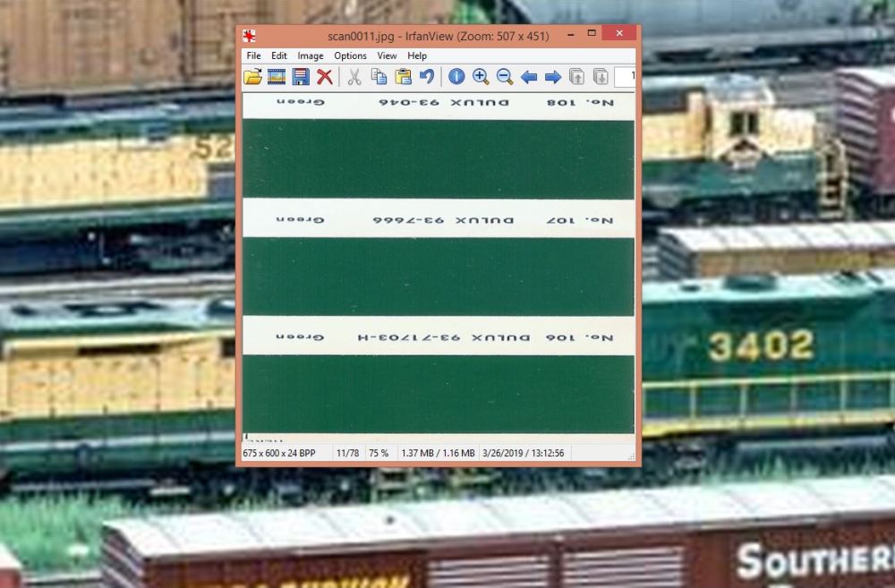Click the green swatch labeled No. 108
The image size is (895, 588).
pyautogui.click(x=439, y=158)
